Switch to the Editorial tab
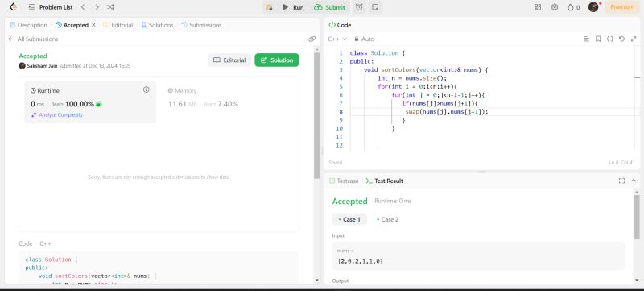The height and width of the screenshot is (291, 644). pos(118,25)
